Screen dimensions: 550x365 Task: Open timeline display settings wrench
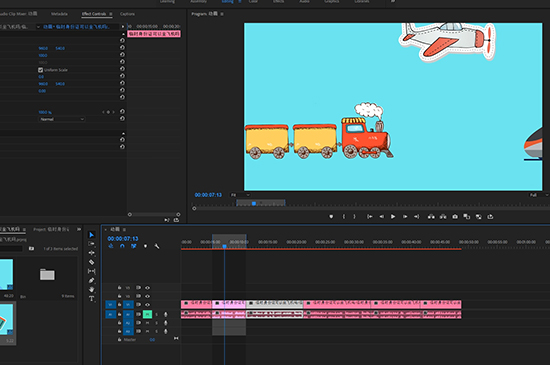(x=157, y=246)
